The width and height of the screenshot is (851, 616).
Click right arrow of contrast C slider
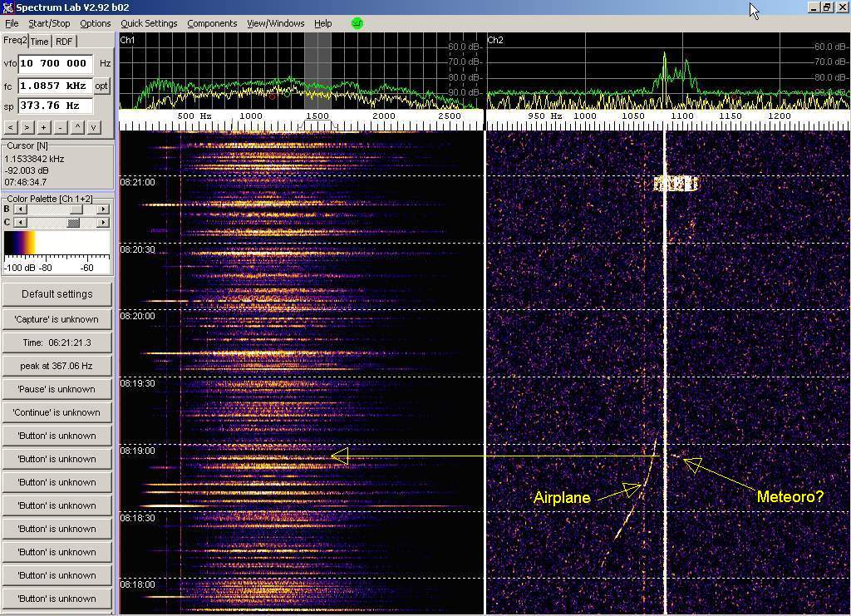(x=103, y=222)
